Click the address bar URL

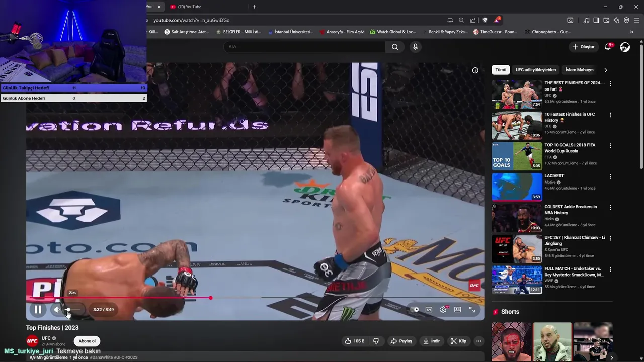pyautogui.click(x=191, y=20)
